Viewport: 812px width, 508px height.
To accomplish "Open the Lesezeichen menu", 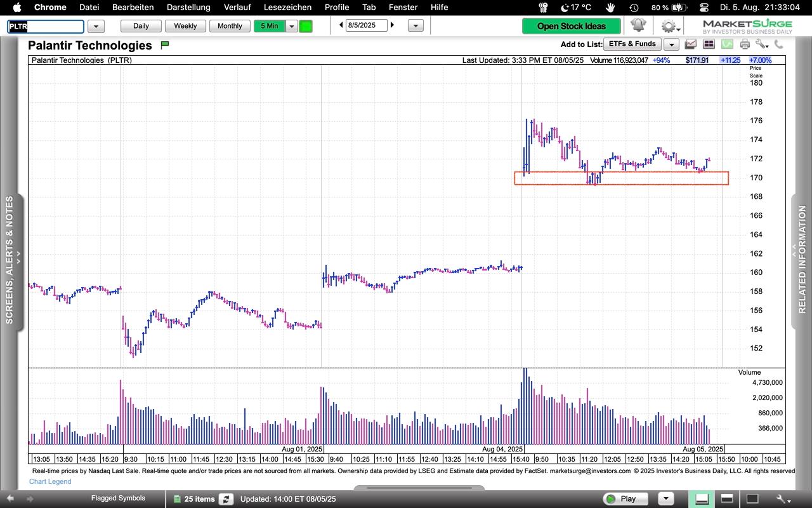I will 287,7.
